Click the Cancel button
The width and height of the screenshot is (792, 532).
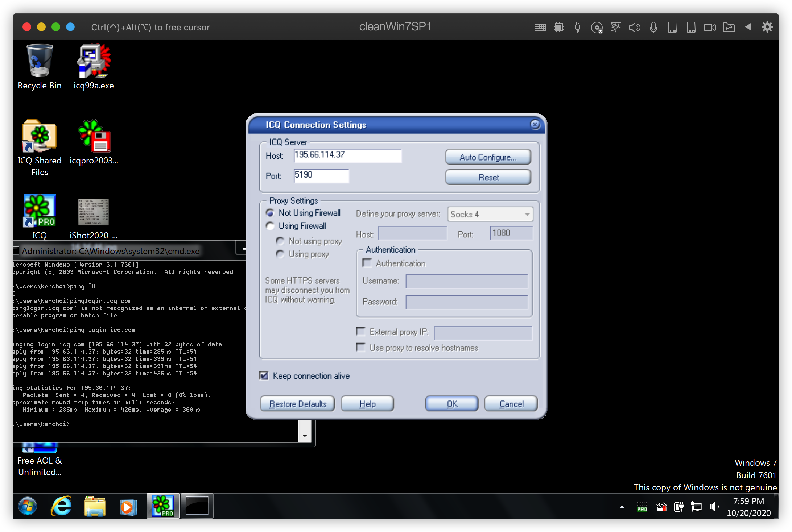point(511,404)
